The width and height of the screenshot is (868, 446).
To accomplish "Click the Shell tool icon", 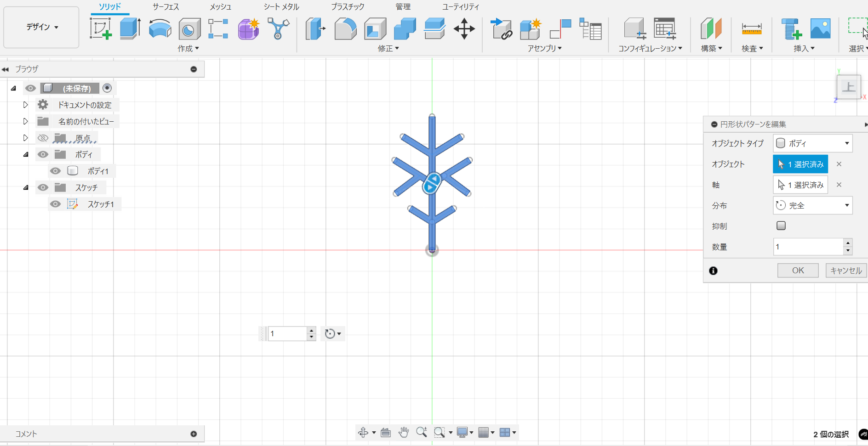I will pos(375,28).
